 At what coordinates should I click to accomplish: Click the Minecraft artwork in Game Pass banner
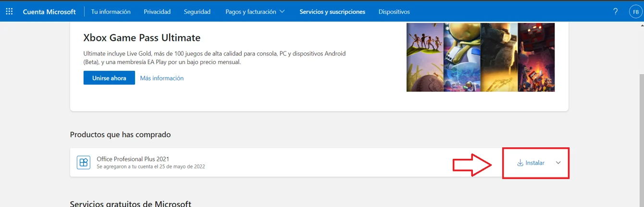[536, 57]
